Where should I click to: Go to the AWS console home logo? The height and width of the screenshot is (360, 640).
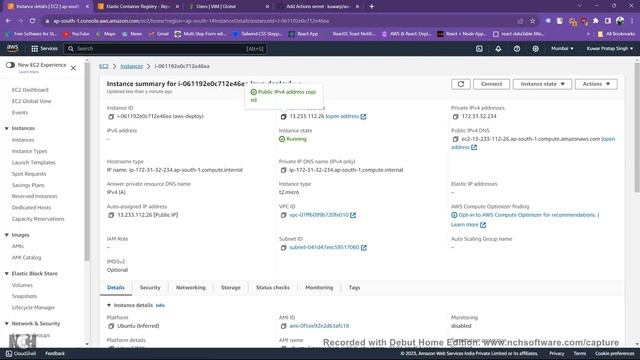click(13, 49)
